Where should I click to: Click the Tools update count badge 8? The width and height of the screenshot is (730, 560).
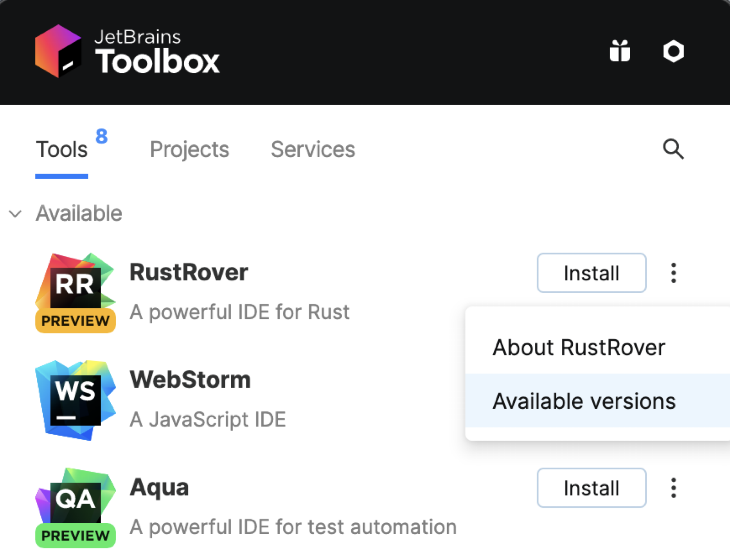click(102, 136)
